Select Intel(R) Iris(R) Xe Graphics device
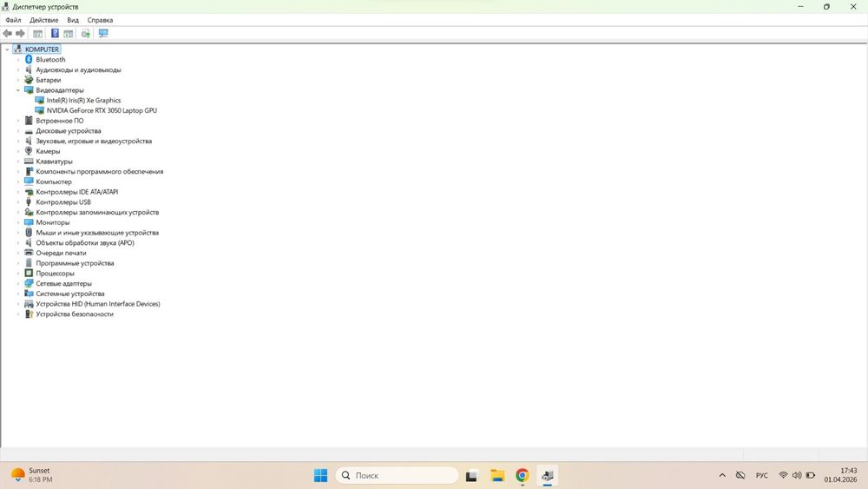Viewport: 868px width, 489px height. pyautogui.click(x=83, y=100)
